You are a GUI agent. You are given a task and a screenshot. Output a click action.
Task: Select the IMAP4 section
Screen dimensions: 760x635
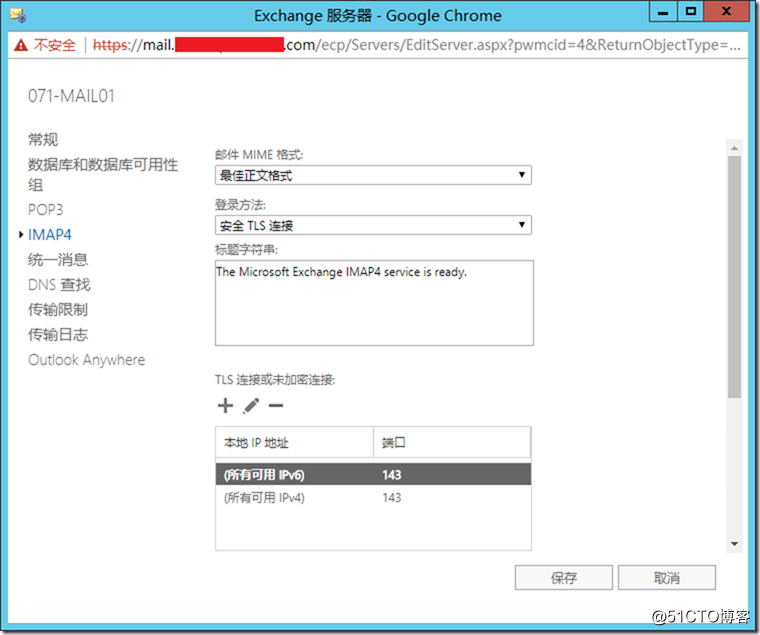point(49,235)
